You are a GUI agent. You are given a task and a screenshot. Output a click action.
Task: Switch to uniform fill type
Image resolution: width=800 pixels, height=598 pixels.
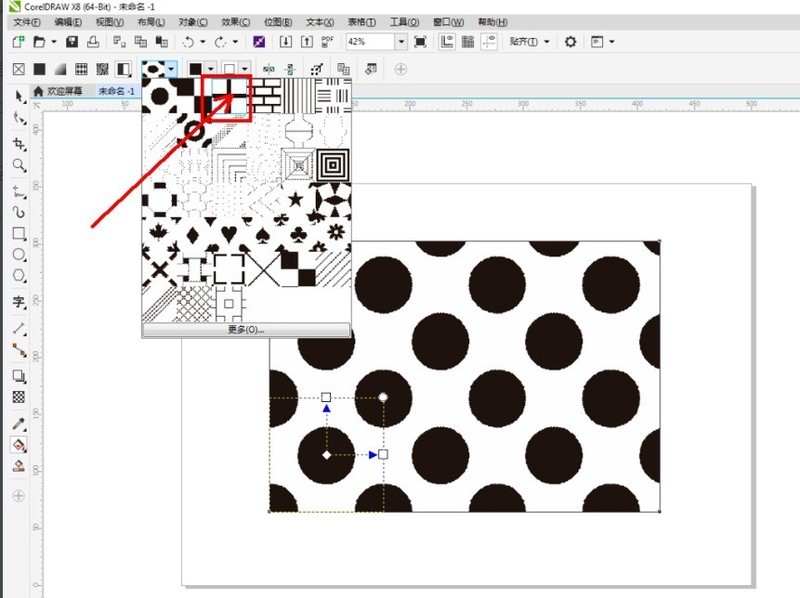point(40,69)
